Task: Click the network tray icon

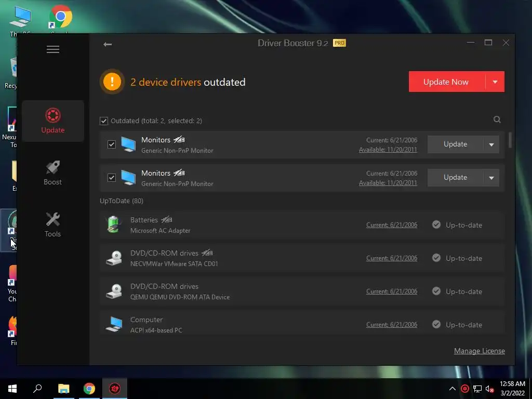Action: [477, 389]
